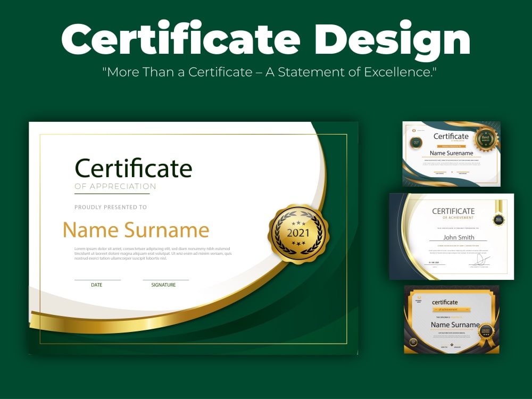The height and width of the screenshot is (399, 532).
Task: Click the 'Certificate Design' headline
Action: tap(265, 40)
